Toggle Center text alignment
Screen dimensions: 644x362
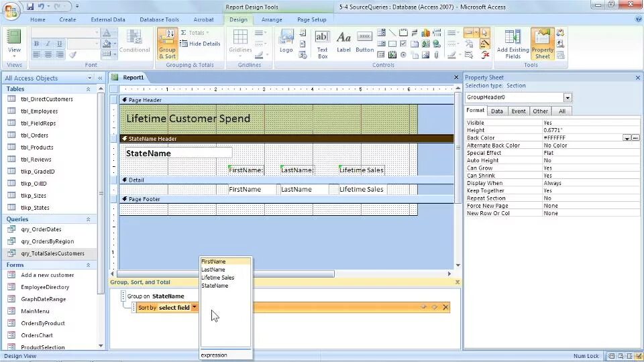point(48,54)
